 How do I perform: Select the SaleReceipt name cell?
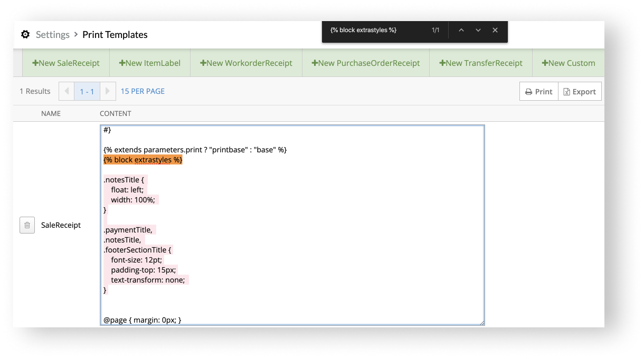61,225
